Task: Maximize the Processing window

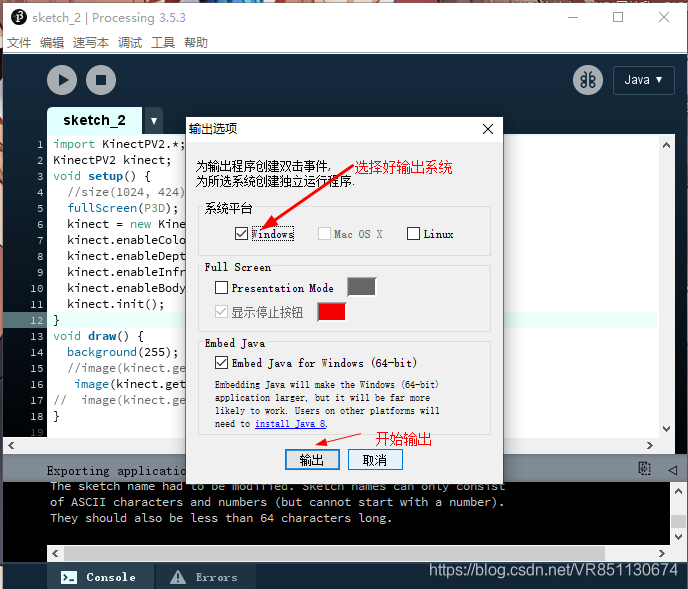Action: point(618,18)
